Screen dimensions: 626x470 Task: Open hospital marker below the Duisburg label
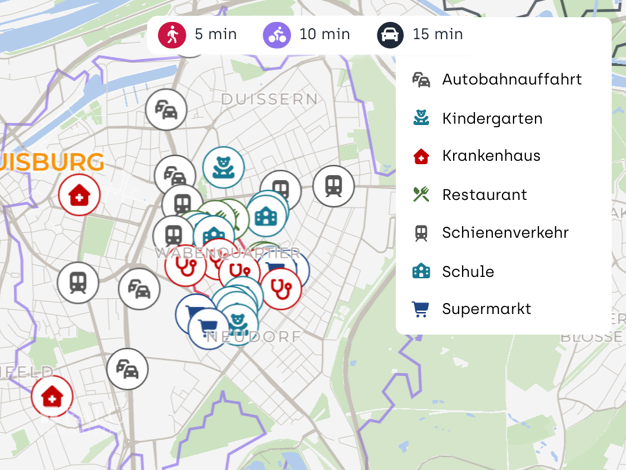tap(79, 195)
